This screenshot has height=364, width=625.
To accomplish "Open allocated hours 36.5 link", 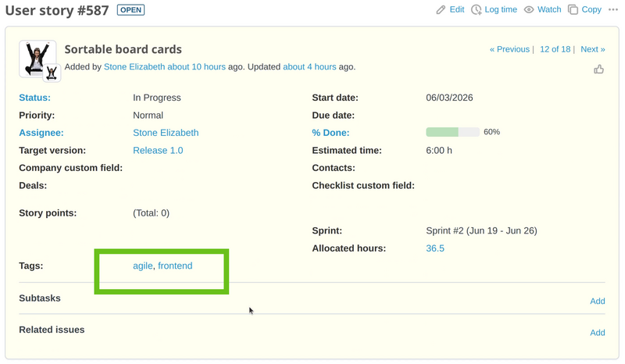I will 435,248.
